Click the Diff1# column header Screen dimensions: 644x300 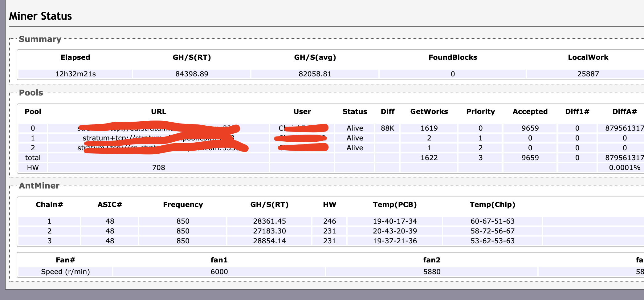pyautogui.click(x=577, y=111)
